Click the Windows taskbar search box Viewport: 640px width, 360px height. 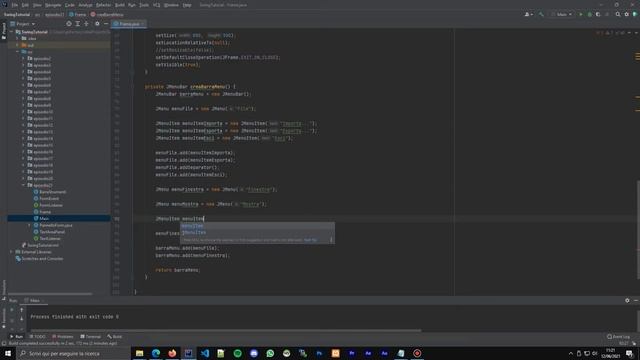73,353
